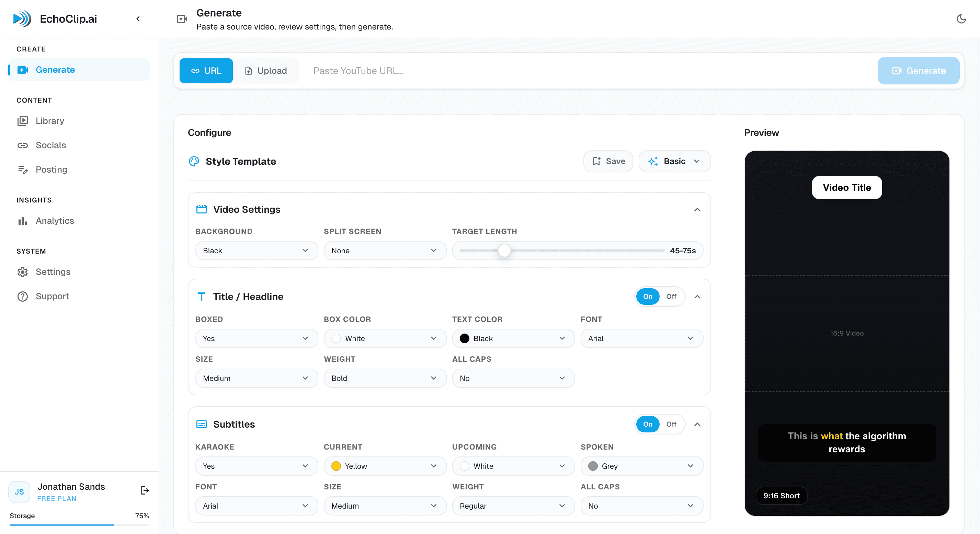
Task: Open the Settings gear item
Action: (x=53, y=271)
